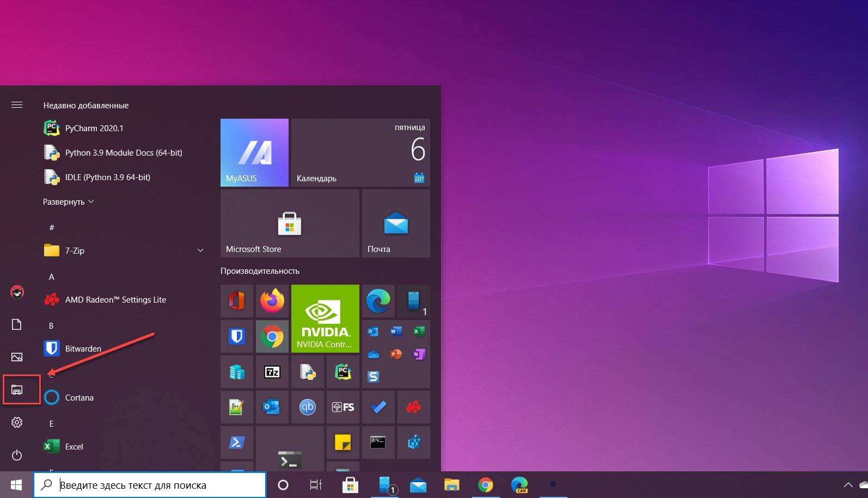Open the user account avatar in Start sidebar
This screenshot has height=498, width=868.
(17, 292)
